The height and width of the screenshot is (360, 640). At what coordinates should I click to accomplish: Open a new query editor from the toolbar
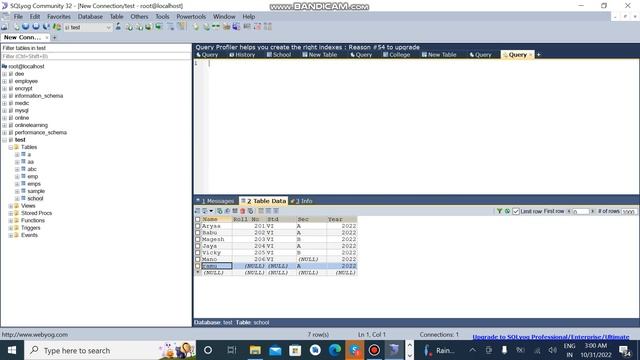[16, 27]
